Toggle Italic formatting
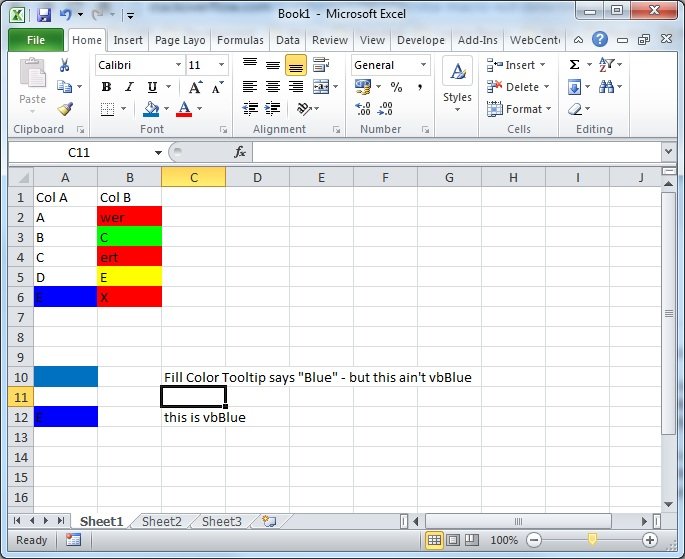This screenshot has height=559, width=685. 129,87
